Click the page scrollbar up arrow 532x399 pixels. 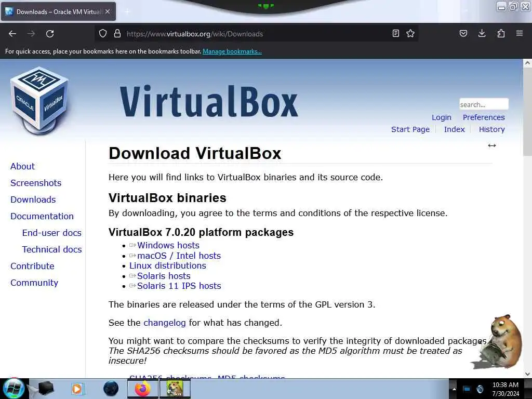[x=527, y=63]
